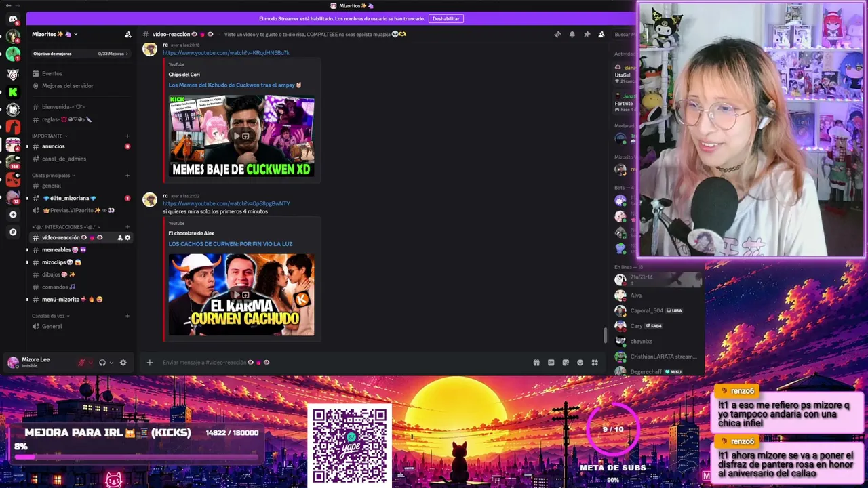
Task: Open LOS CACHOS DE CURWEN video title
Action: [x=231, y=244]
